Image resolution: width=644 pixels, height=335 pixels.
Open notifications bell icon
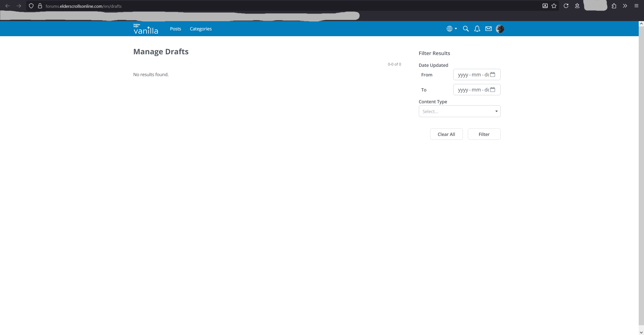pyautogui.click(x=477, y=29)
